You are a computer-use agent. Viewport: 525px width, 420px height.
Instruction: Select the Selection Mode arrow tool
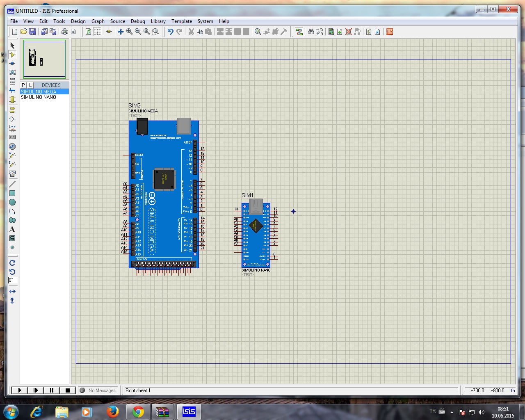[x=12, y=46]
